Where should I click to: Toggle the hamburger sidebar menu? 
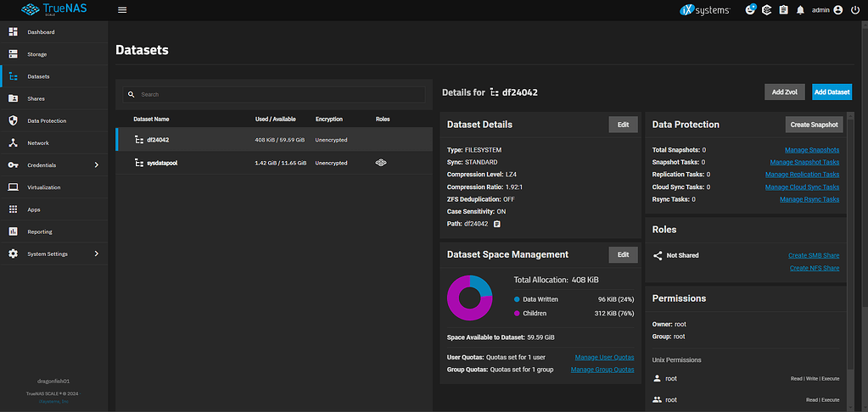[122, 10]
